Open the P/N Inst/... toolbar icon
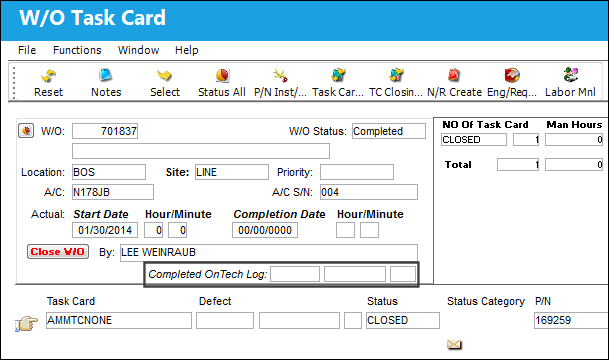 click(280, 75)
